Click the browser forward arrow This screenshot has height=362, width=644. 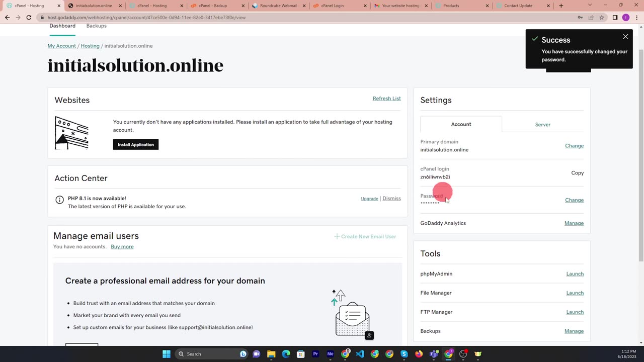pos(18,17)
